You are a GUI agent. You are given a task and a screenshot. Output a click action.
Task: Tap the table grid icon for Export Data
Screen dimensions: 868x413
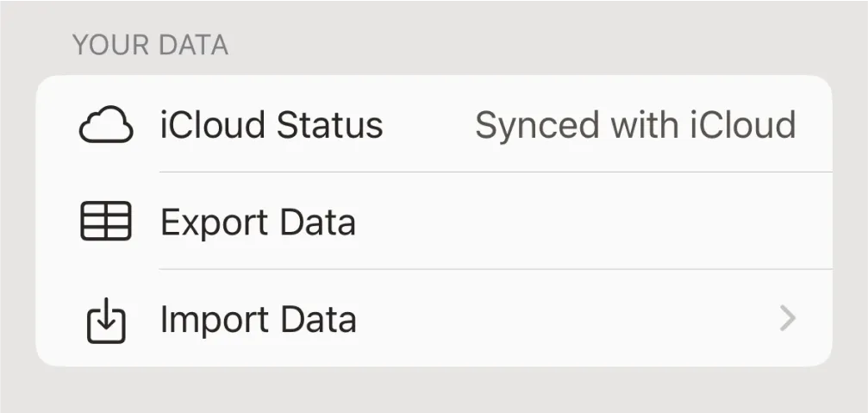tap(106, 222)
